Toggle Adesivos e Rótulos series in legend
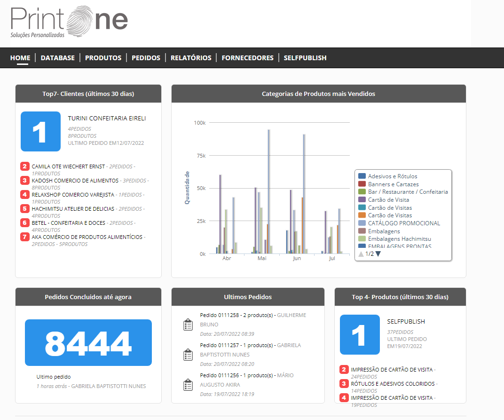The height and width of the screenshot is (420, 504). tap(392, 176)
